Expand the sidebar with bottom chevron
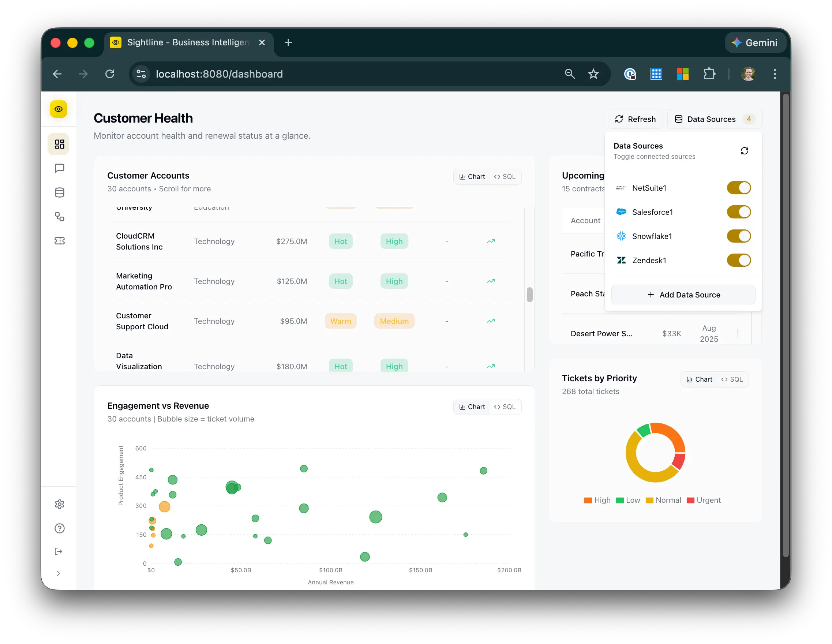Image resolution: width=832 pixels, height=644 pixels. point(59,573)
